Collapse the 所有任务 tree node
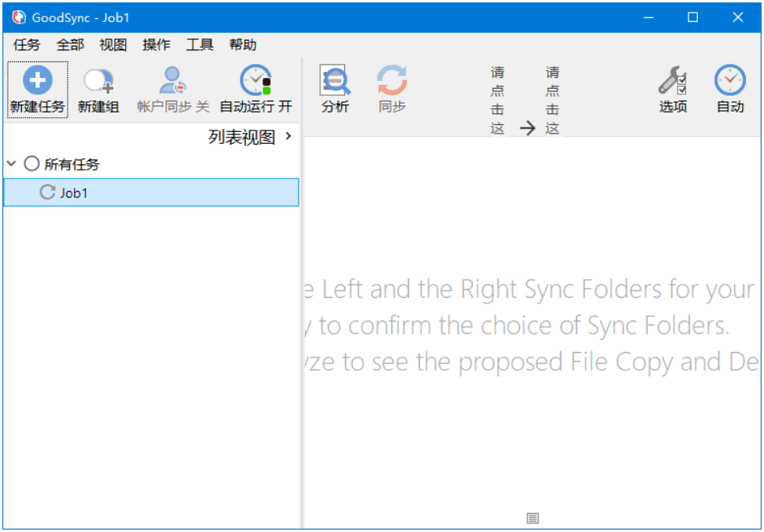Viewport: 764px width, 532px height. [x=11, y=164]
